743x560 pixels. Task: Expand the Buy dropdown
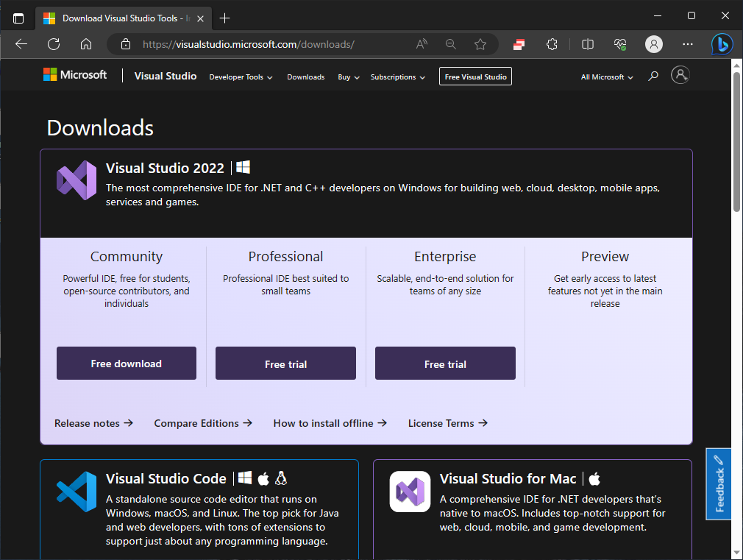pos(349,77)
